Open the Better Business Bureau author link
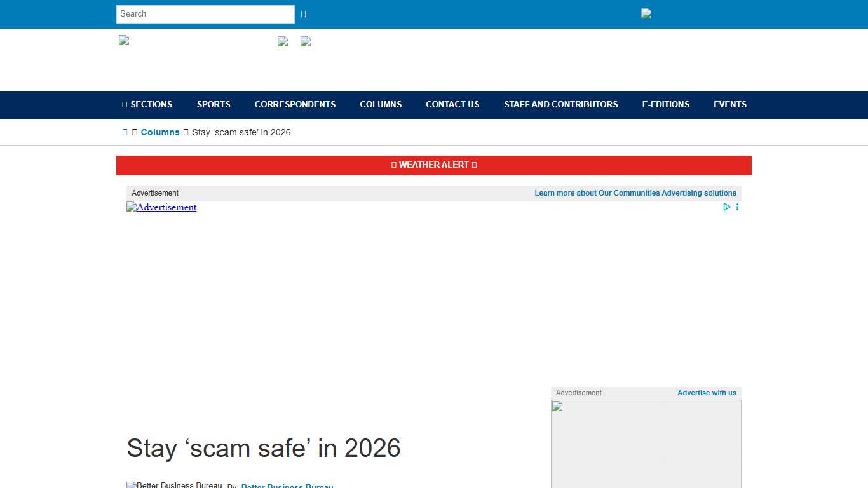Image resolution: width=868 pixels, height=488 pixels. (x=287, y=485)
